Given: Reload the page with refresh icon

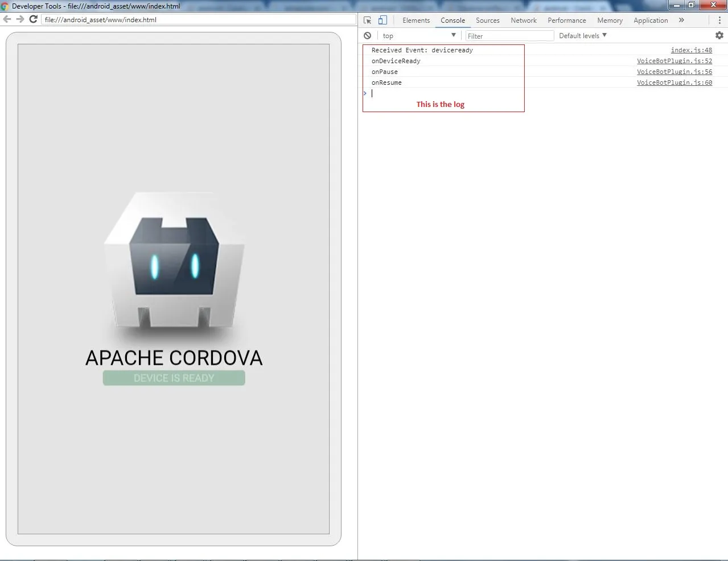Looking at the screenshot, I should click(x=34, y=19).
